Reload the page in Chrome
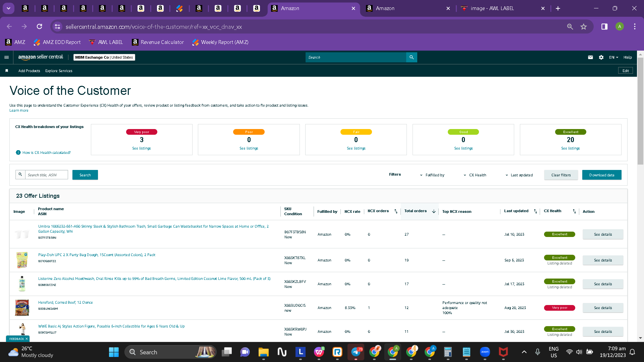Image resolution: width=644 pixels, height=362 pixels. click(x=39, y=26)
